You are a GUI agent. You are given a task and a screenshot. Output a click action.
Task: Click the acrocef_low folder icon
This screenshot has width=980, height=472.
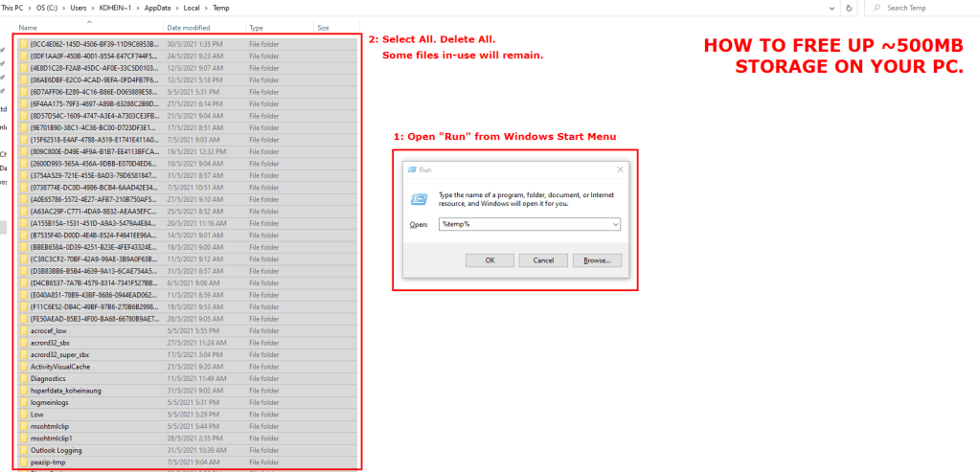coord(24,330)
